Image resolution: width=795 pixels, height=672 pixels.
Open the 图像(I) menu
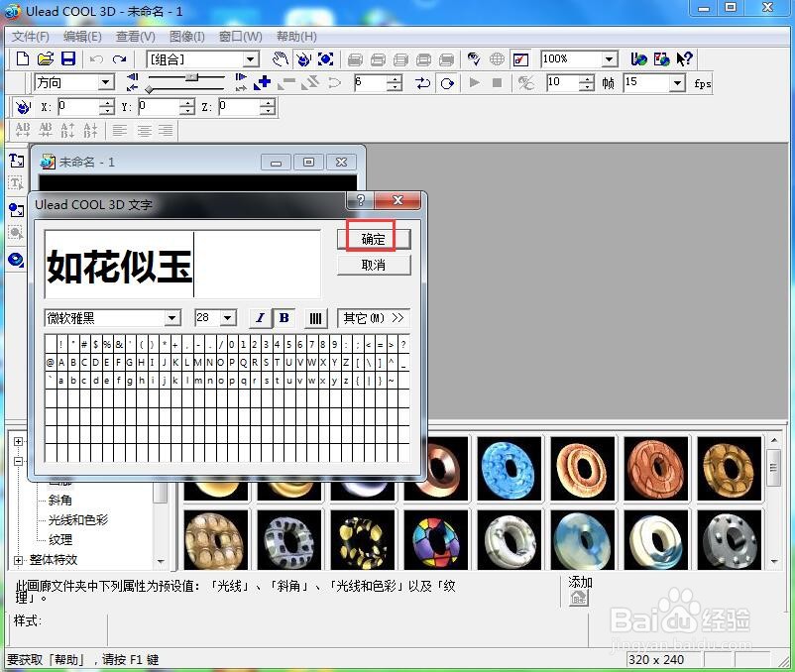click(187, 37)
